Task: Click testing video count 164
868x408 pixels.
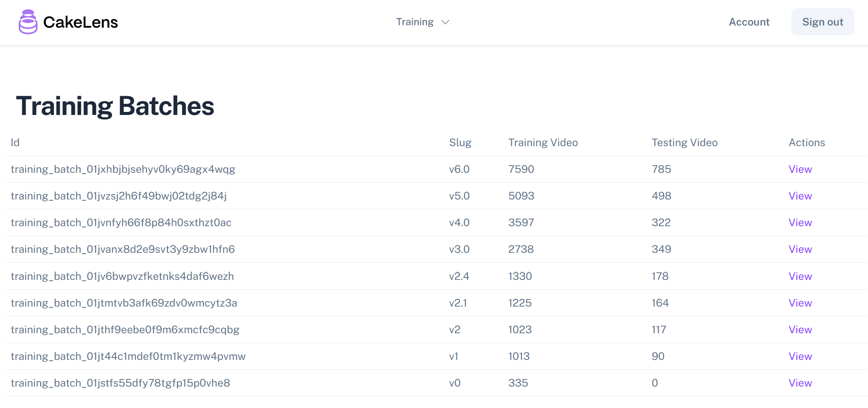Action: click(660, 303)
